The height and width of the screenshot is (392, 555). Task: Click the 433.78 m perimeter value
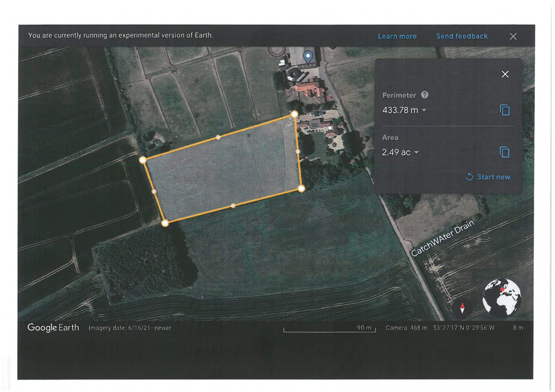400,110
